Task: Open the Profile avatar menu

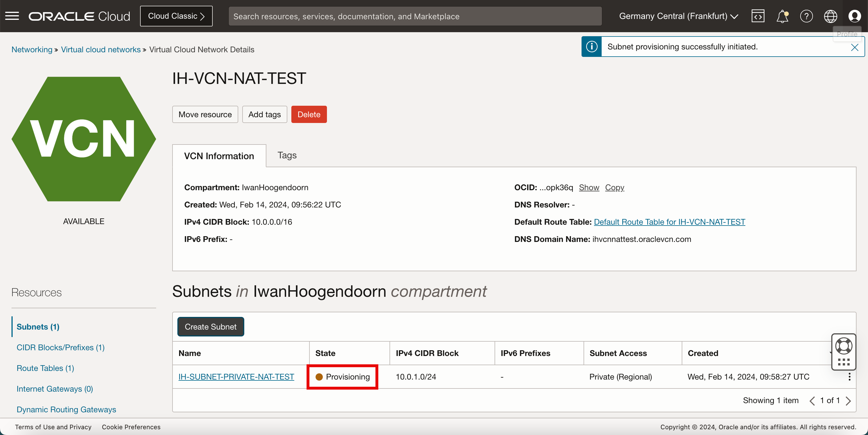Action: click(855, 16)
